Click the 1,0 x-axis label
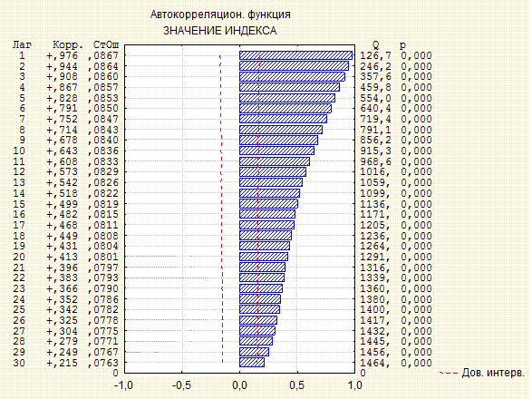The width and height of the screenshot is (532, 399). point(354,385)
